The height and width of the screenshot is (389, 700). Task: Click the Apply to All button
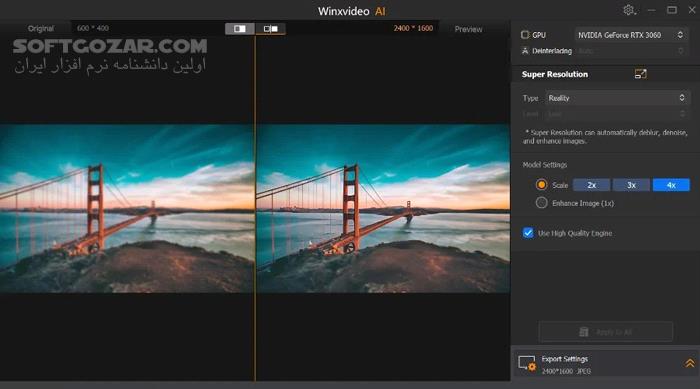coord(606,332)
